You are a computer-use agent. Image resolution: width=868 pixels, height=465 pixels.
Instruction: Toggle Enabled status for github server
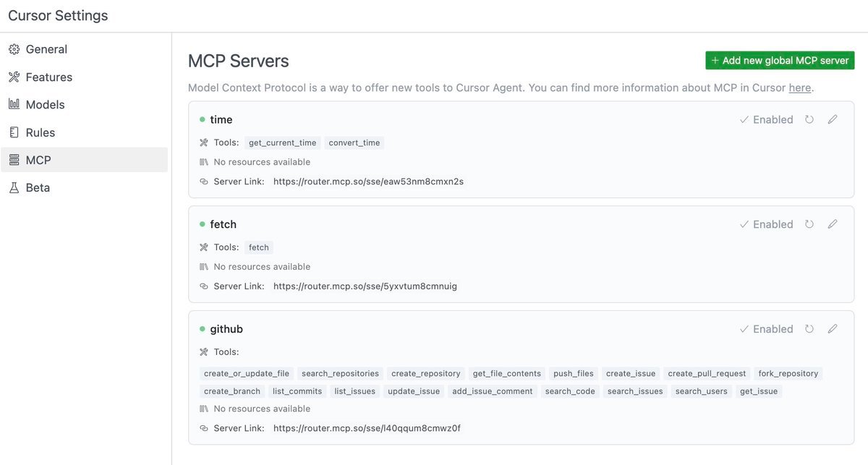pyautogui.click(x=766, y=329)
